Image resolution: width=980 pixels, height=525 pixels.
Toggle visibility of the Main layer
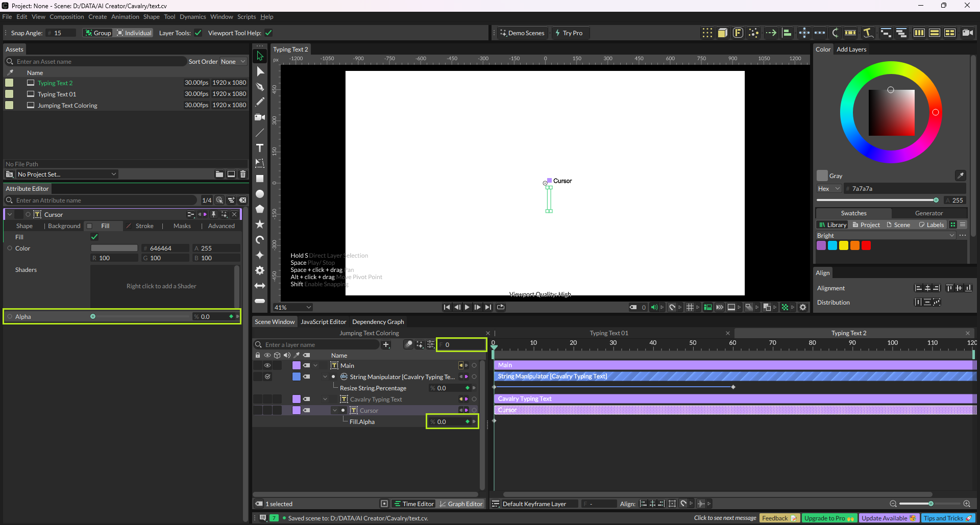267,365
